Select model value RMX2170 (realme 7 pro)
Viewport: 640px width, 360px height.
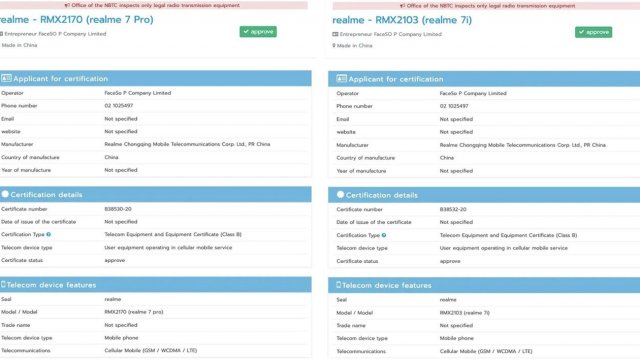pyautogui.click(x=134, y=312)
